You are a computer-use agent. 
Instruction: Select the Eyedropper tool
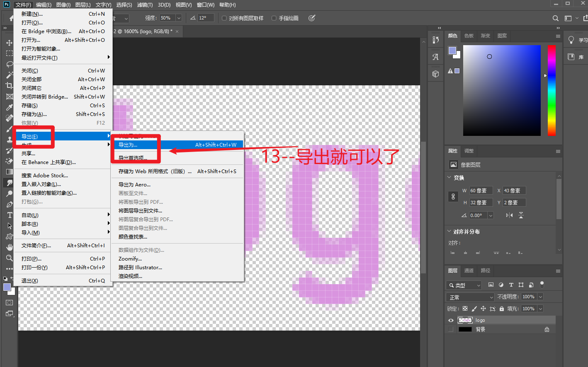click(9, 107)
